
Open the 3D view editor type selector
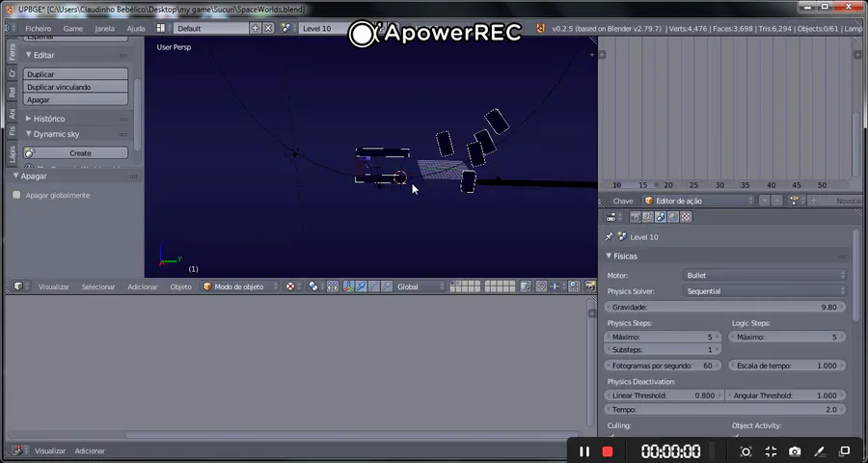20,286
